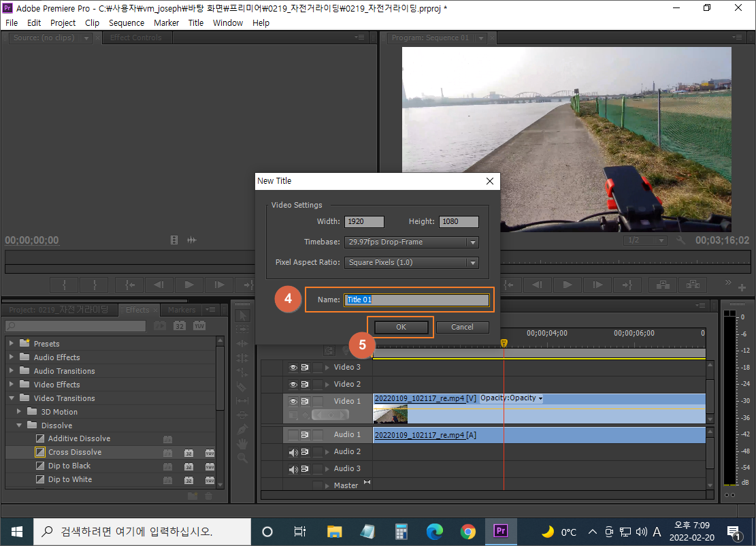This screenshot has width=756, height=546.
Task: Open Task View on taskbar
Action: click(300, 532)
